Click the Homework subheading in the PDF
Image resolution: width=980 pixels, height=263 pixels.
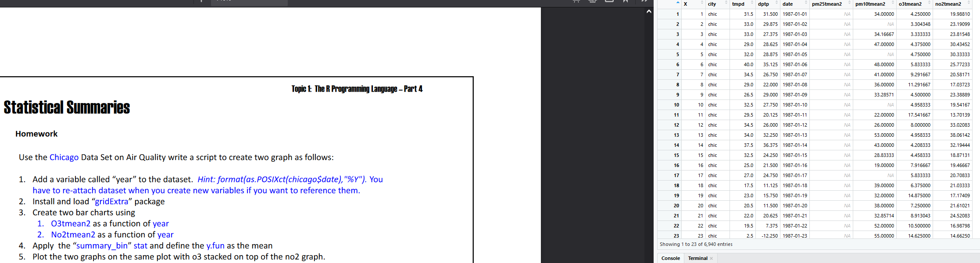click(36, 134)
